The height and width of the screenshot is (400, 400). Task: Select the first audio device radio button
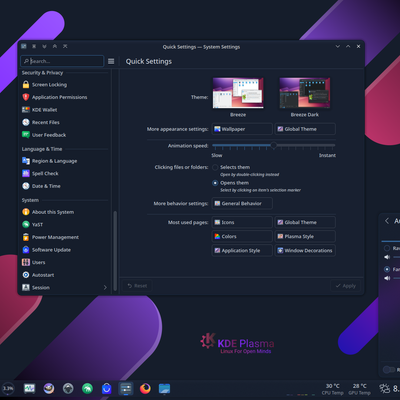[x=387, y=248]
